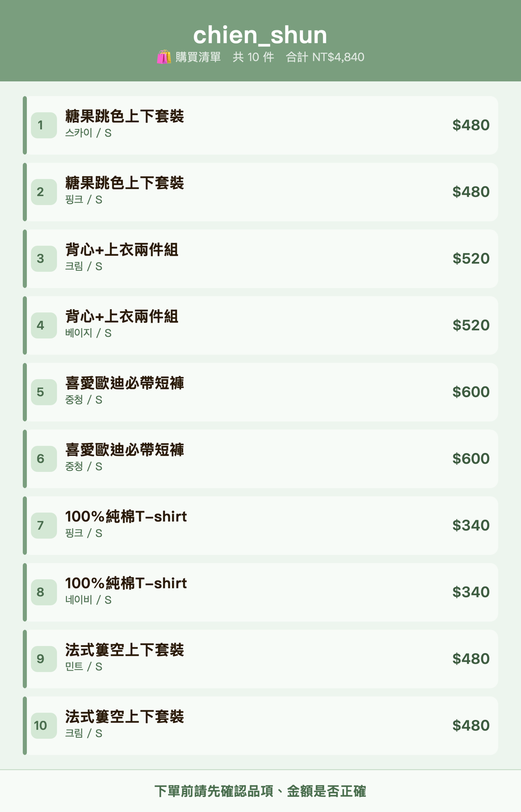This screenshot has height=812, width=521.
Task: Click the number 8 item badge
Action: click(44, 592)
